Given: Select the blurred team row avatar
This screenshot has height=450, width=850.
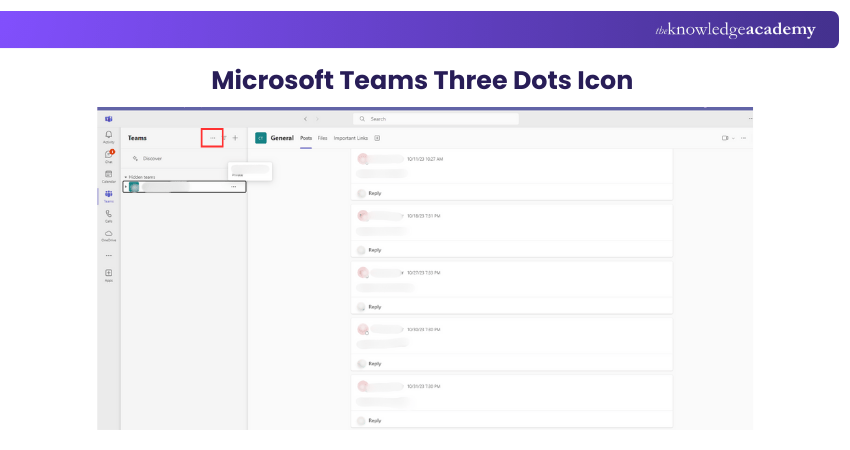Looking at the screenshot, I should 134,187.
